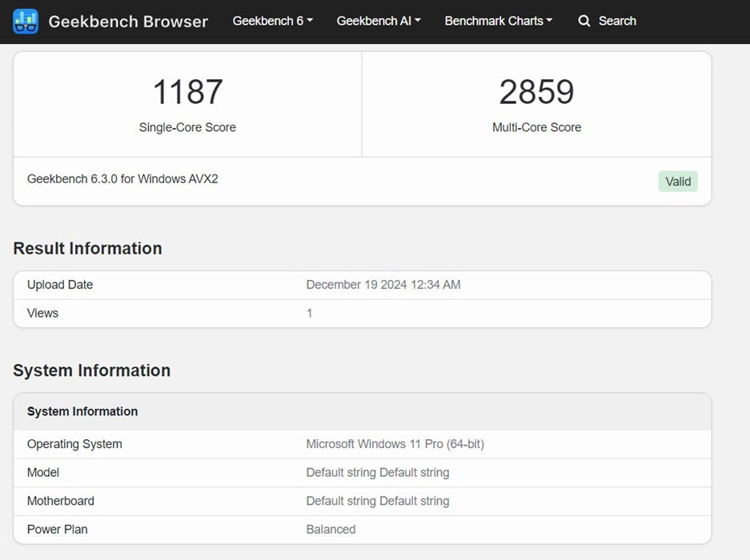Click the upload date December 19 2024 value

(383, 285)
